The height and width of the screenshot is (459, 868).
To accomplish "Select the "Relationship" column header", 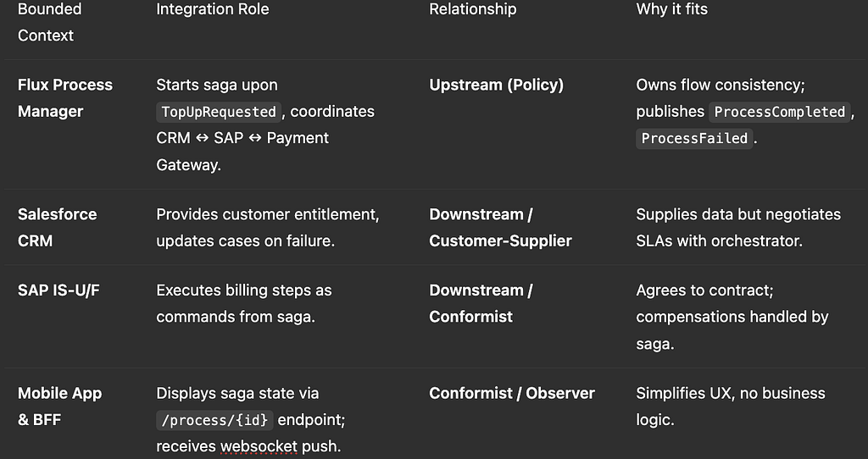I will [x=472, y=9].
